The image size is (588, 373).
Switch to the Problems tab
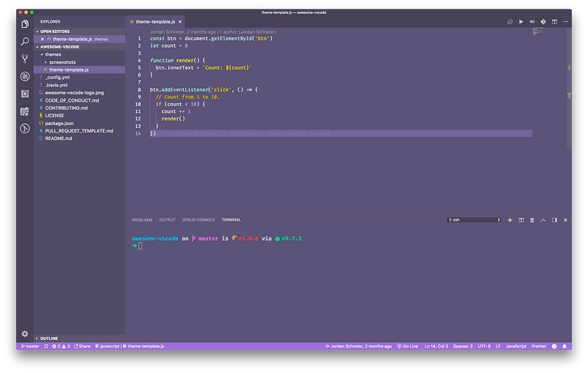[142, 220]
